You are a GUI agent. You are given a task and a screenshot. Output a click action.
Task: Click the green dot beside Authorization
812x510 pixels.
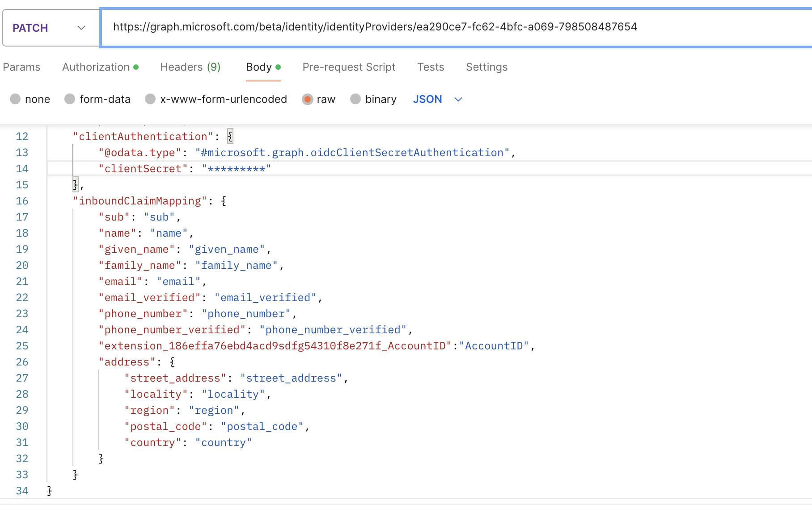[136, 67]
